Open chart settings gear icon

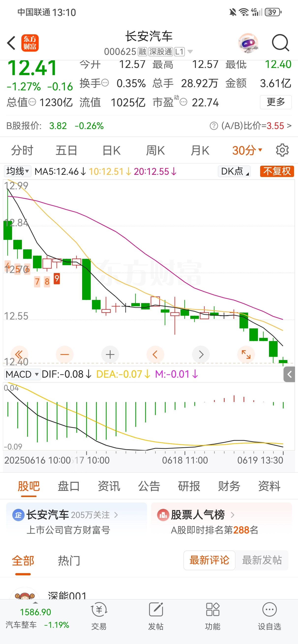click(282, 150)
